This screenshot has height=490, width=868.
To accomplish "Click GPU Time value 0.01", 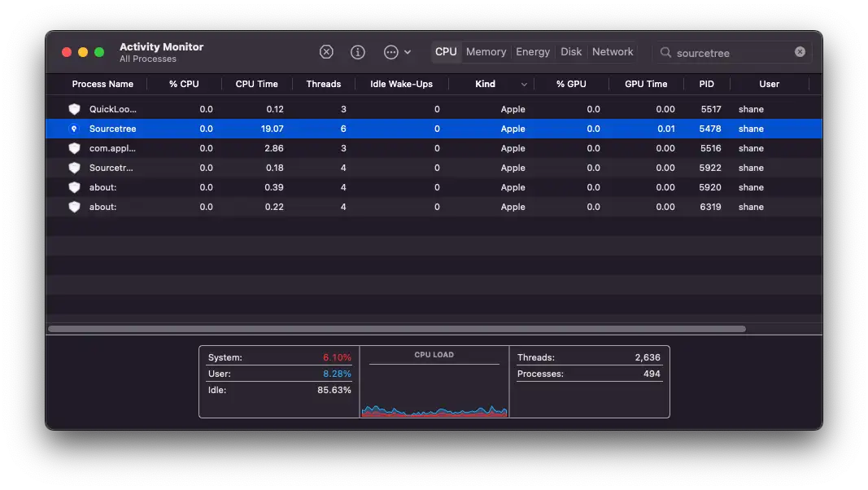I will [x=666, y=129].
